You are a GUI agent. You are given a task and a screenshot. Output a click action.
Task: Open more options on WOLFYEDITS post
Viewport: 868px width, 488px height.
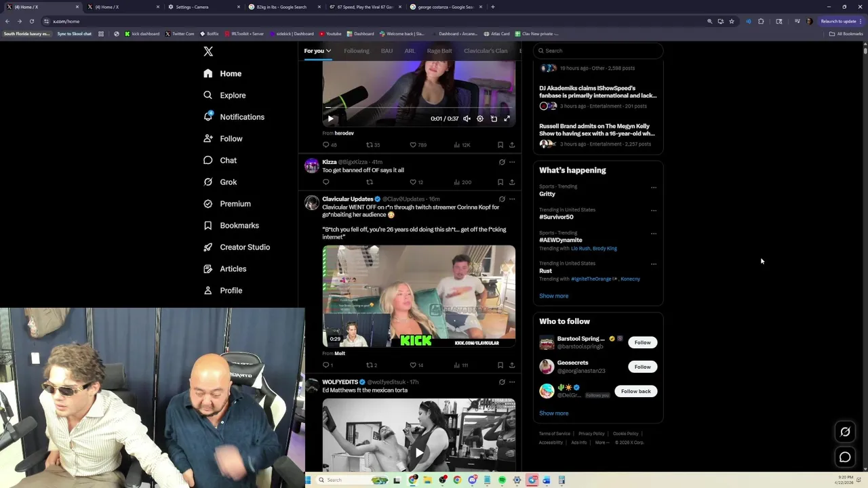click(x=512, y=382)
